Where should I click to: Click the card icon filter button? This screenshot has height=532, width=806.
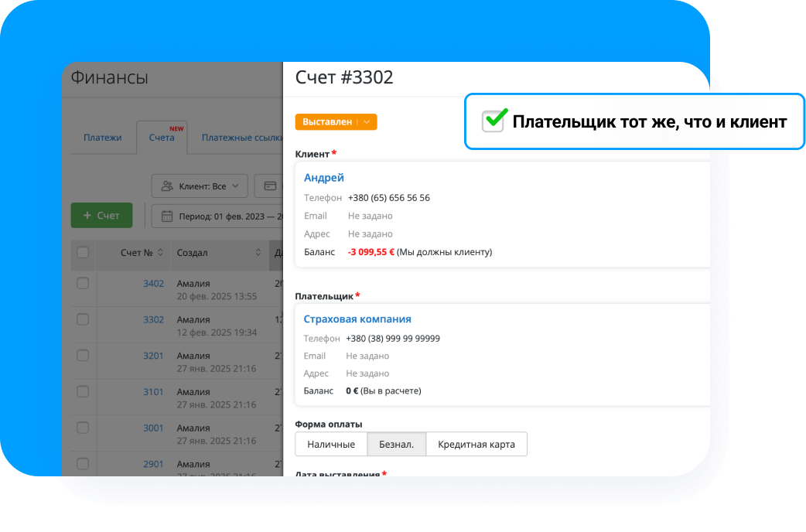point(270,186)
